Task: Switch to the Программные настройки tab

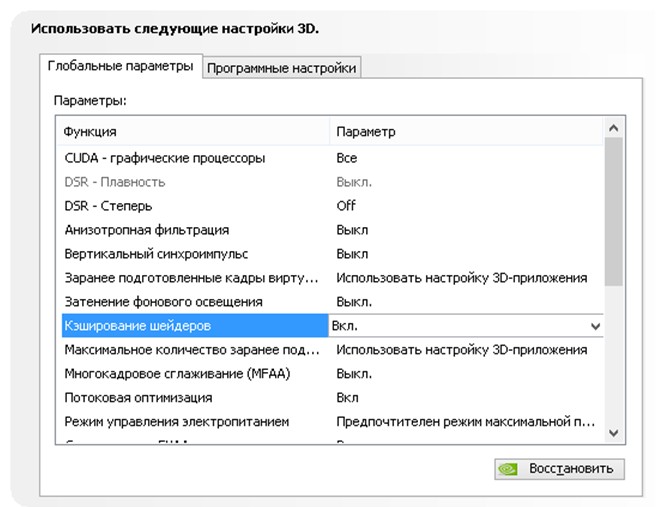Action: pos(281,68)
